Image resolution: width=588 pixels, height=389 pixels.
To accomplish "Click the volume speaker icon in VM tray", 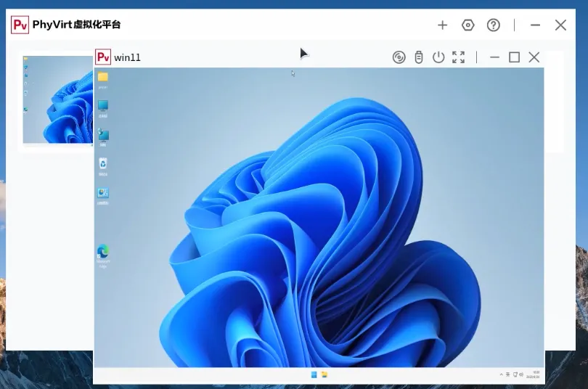I will click(521, 374).
